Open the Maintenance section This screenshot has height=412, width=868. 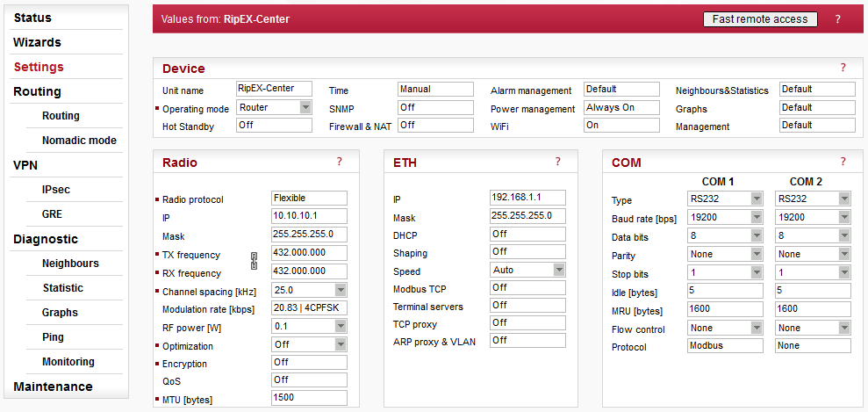click(x=54, y=387)
